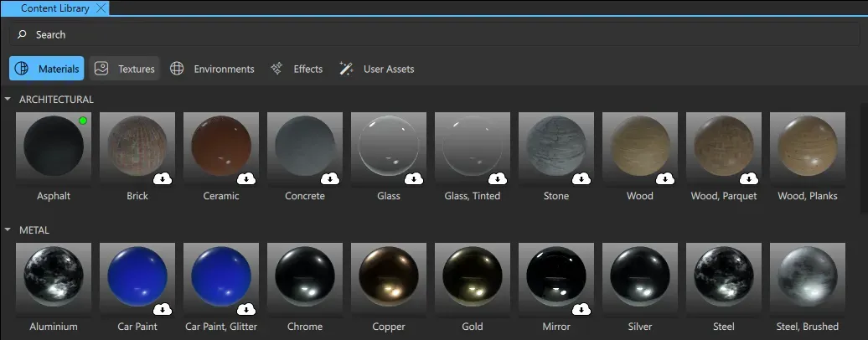This screenshot has height=340, width=868.
Task: Click the 'Asphalt' label text
Action: (54, 196)
